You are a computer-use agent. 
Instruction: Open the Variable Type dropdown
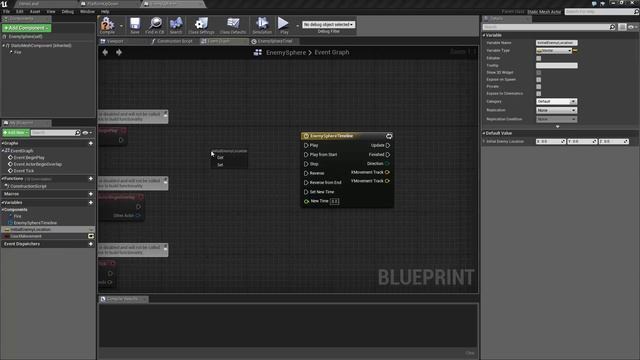[554, 51]
